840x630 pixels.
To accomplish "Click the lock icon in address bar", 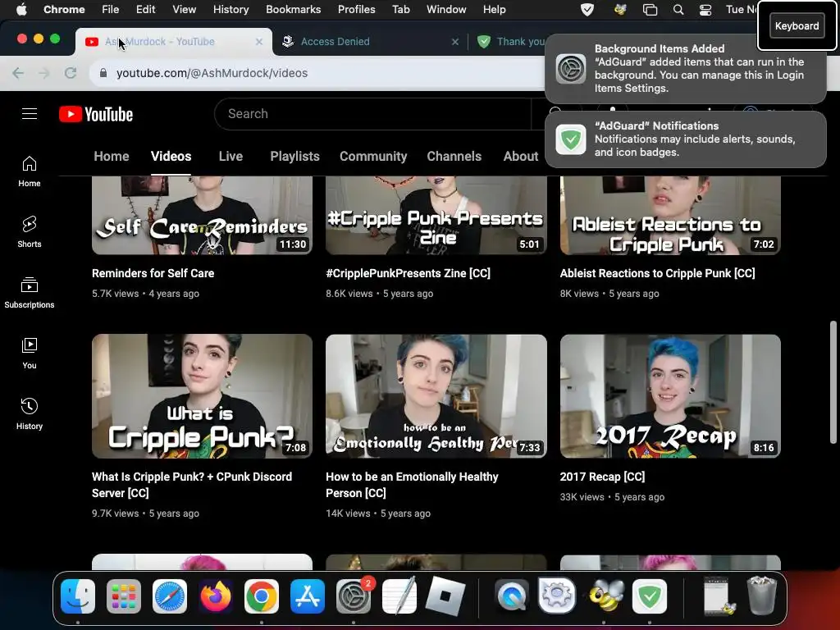I will click(103, 73).
